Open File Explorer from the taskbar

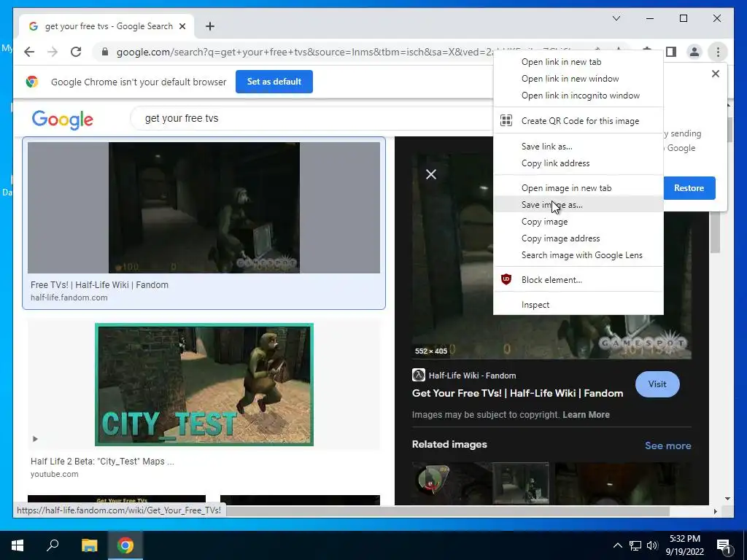pyautogui.click(x=89, y=545)
